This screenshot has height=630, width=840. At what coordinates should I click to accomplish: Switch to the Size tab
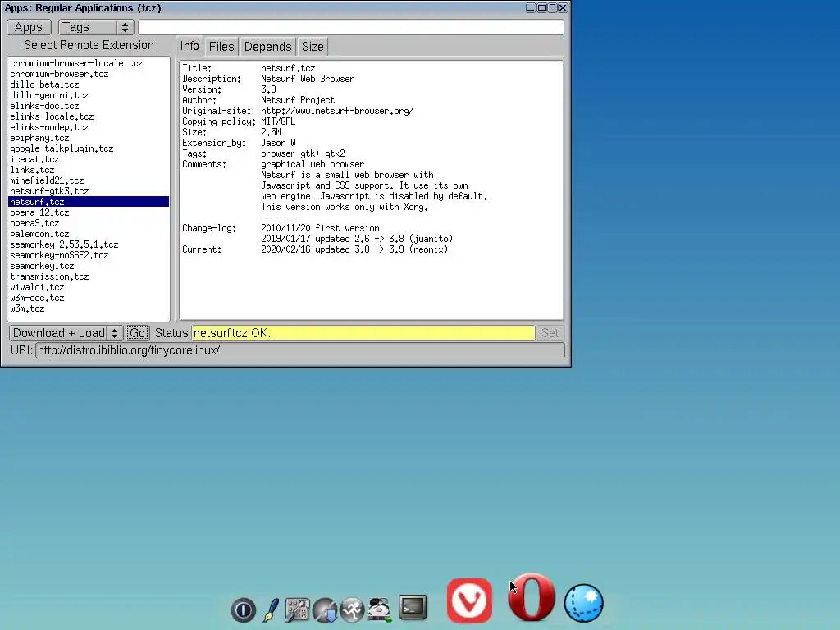[x=313, y=47]
